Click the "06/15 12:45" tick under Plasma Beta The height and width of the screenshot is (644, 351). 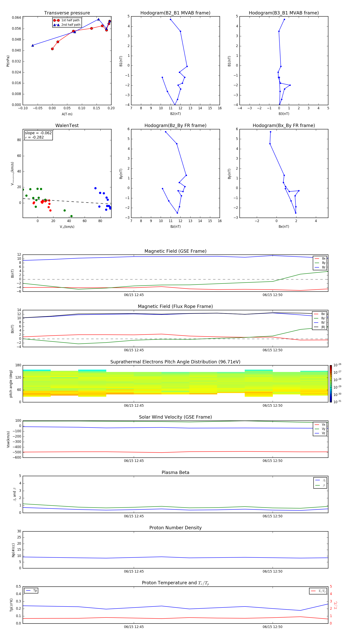click(x=134, y=516)
